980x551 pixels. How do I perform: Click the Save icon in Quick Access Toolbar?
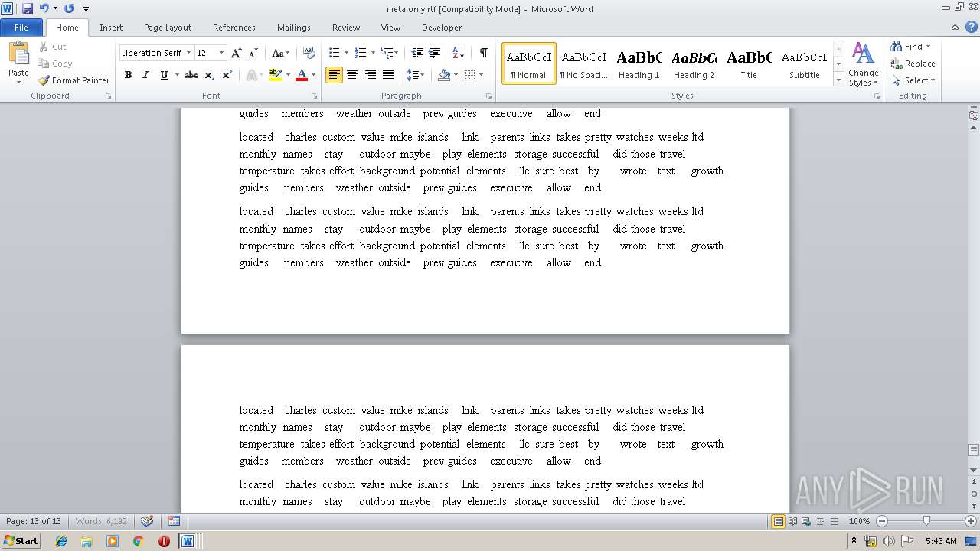point(28,8)
